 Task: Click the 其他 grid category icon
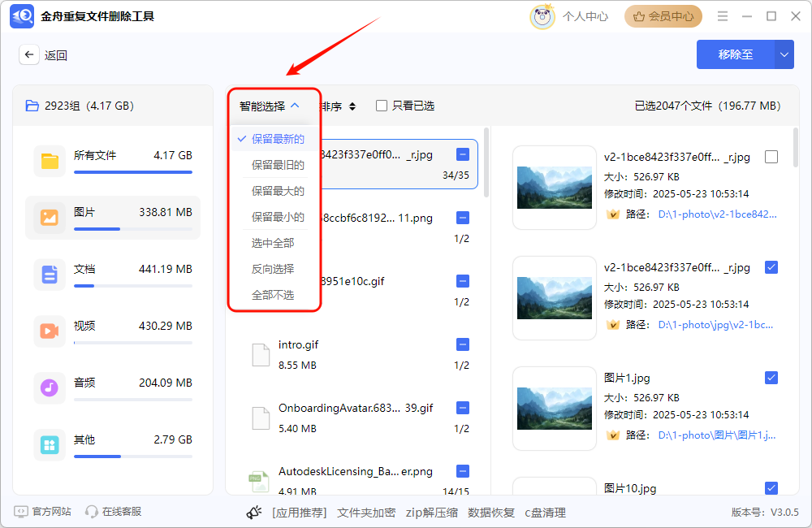50,444
